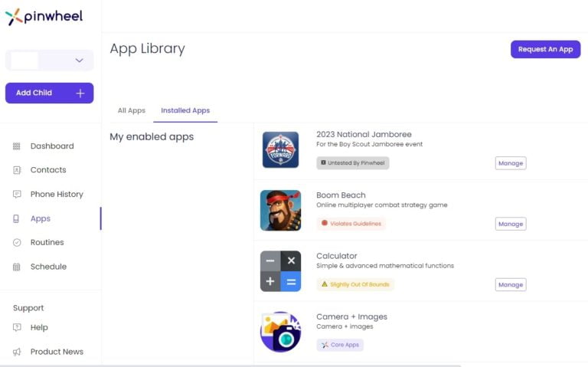588x367 pixels.
Task: Open Product News
Action: click(x=57, y=352)
